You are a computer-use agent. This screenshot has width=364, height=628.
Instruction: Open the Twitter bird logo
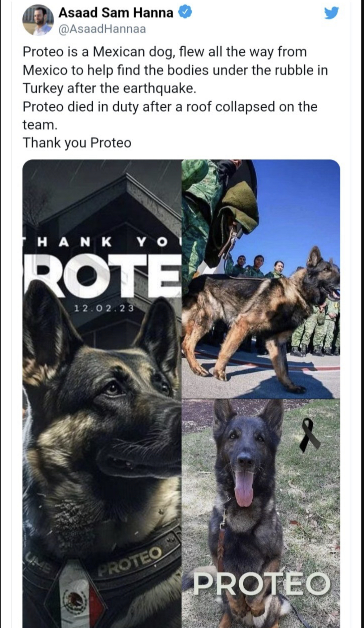click(x=331, y=13)
